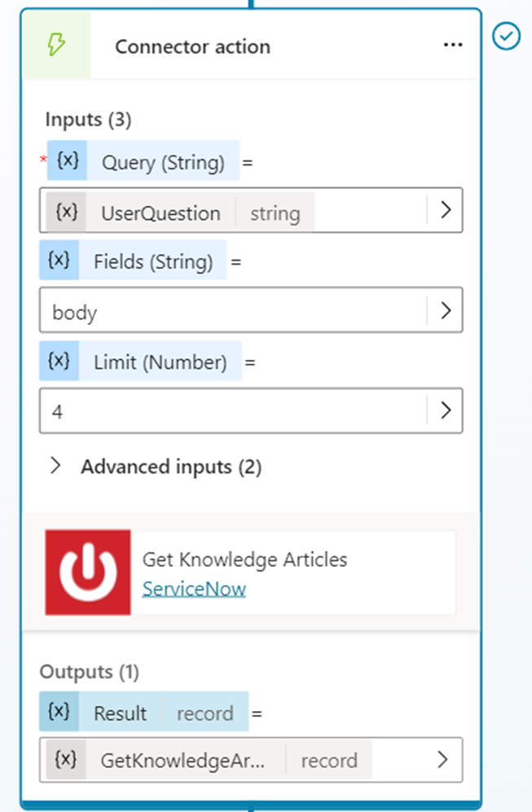Open value picker arrow for Limit value 4
This screenshot has width=532, height=812.
point(445,410)
